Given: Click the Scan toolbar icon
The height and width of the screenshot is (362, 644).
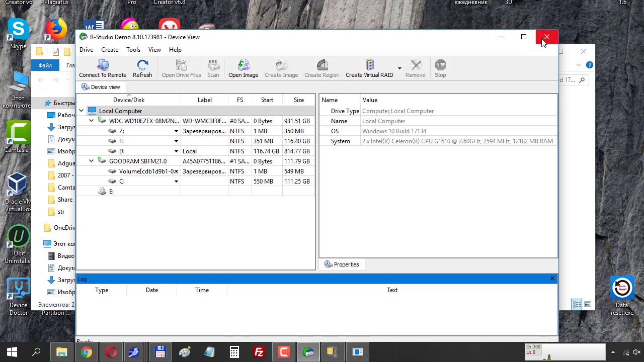Looking at the screenshot, I should coord(213,68).
